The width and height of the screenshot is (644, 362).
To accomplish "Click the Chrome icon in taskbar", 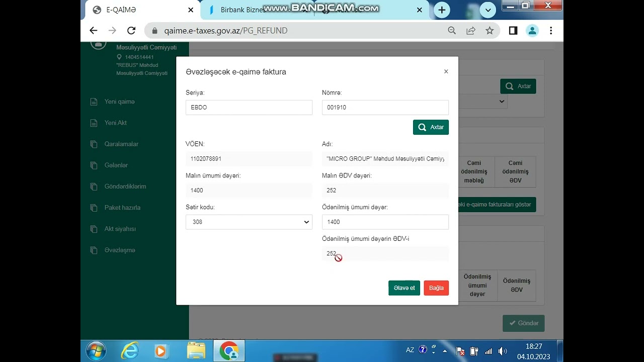I will point(229,350).
